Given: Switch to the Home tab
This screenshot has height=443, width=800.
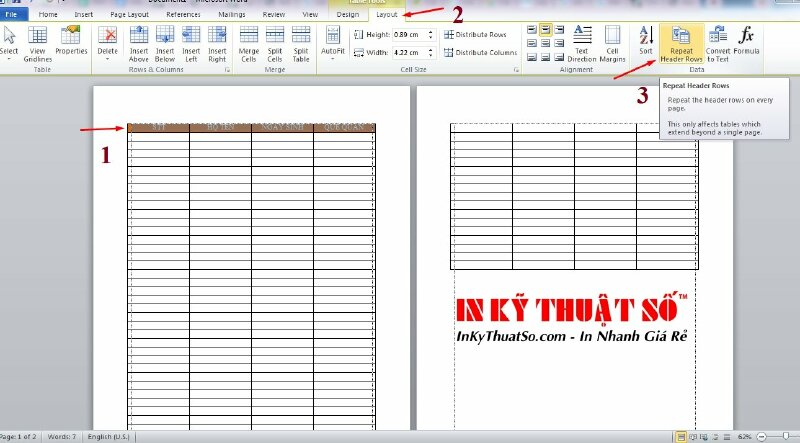Looking at the screenshot, I should tap(48, 14).
